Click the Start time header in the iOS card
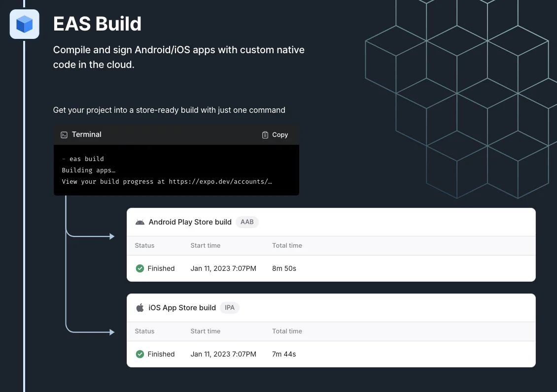The width and height of the screenshot is (557, 392). pyautogui.click(x=205, y=331)
